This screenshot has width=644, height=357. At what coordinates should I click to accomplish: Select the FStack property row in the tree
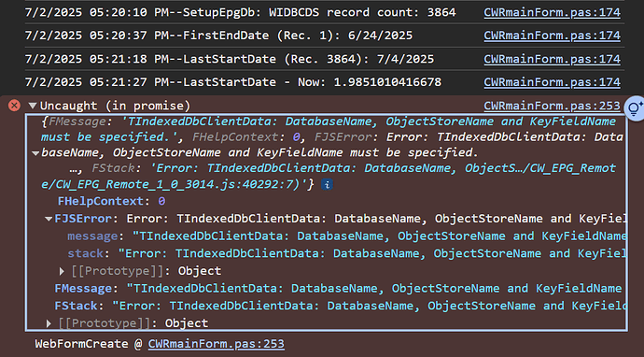click(340, 306)
